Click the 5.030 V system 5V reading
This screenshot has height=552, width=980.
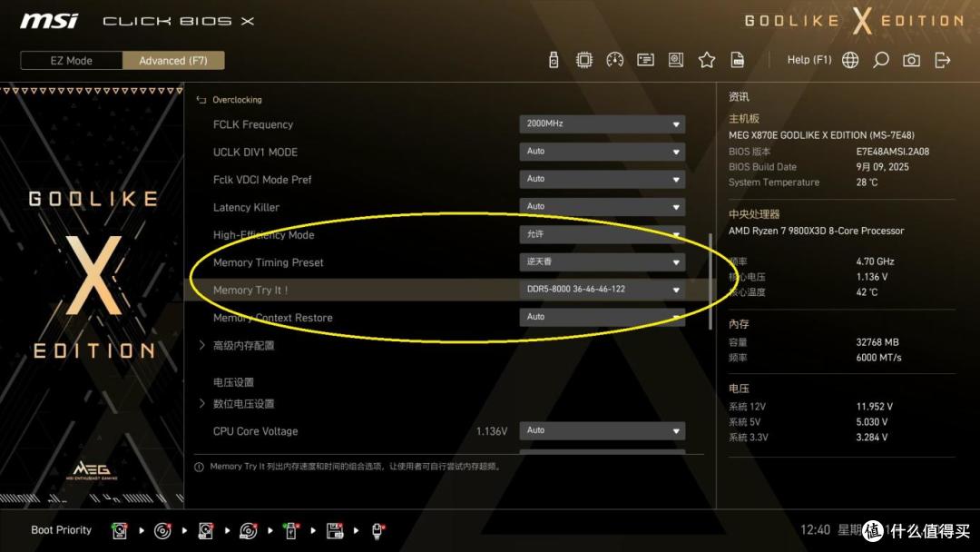[x=872, y=422]
